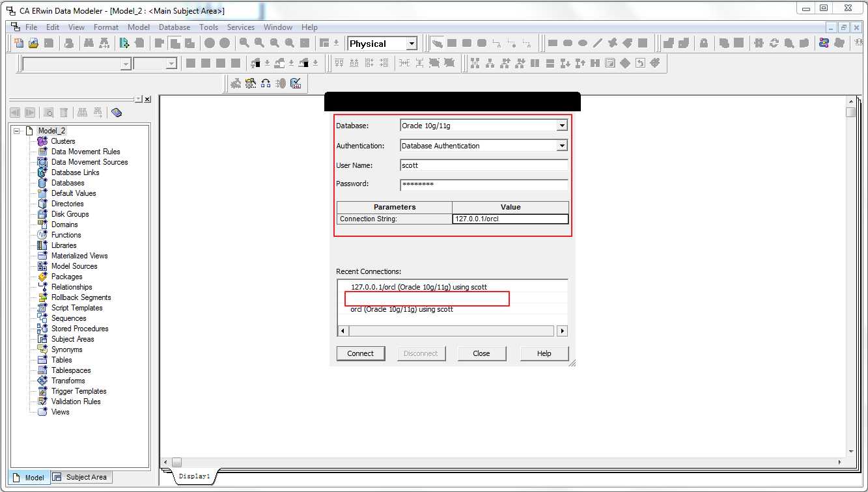Click the gear icon in the database toolbar
868x492 pixels.
(x=251, y=83)
